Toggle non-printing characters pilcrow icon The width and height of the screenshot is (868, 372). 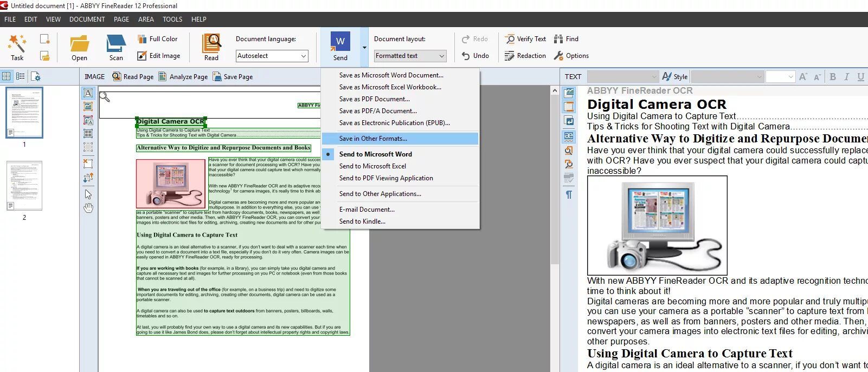pyautogui.click(x=569, y=194)
